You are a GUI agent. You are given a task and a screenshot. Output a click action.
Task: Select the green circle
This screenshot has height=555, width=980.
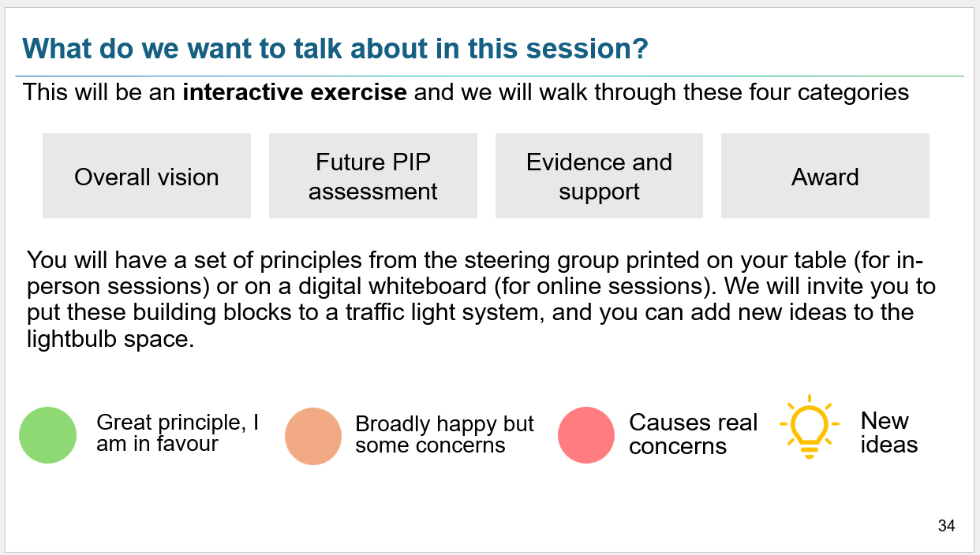(48, 435)
